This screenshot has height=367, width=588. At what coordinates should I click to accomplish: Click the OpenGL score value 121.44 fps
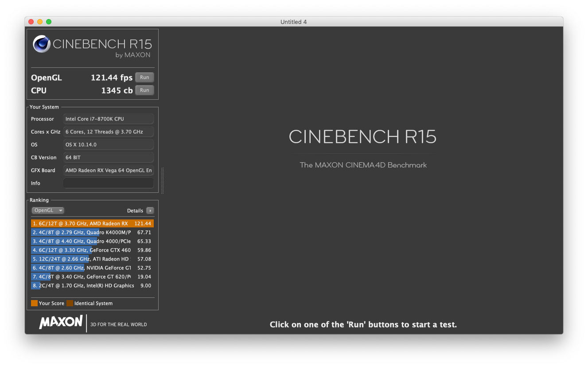(112, 78)
